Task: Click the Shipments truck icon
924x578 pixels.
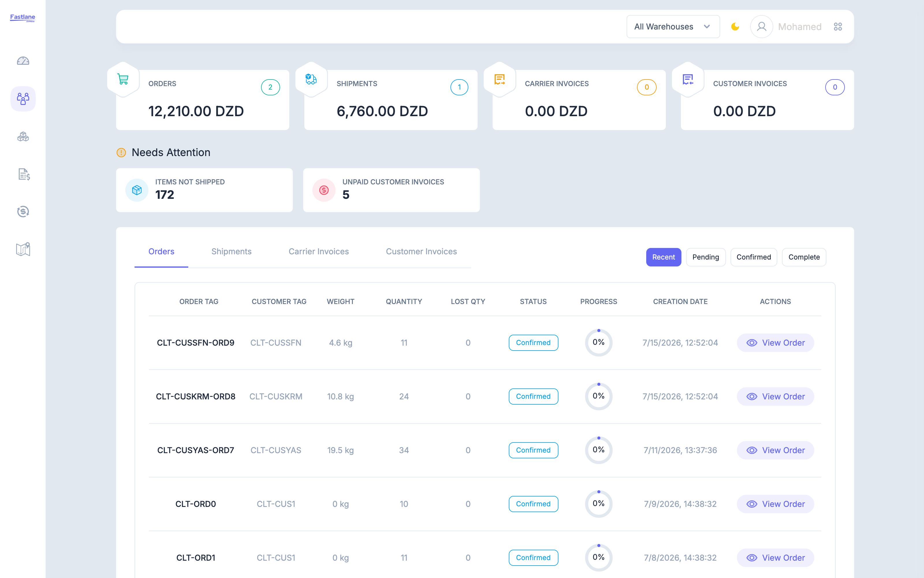Action: pyautogui.click(x=311, y=79)
